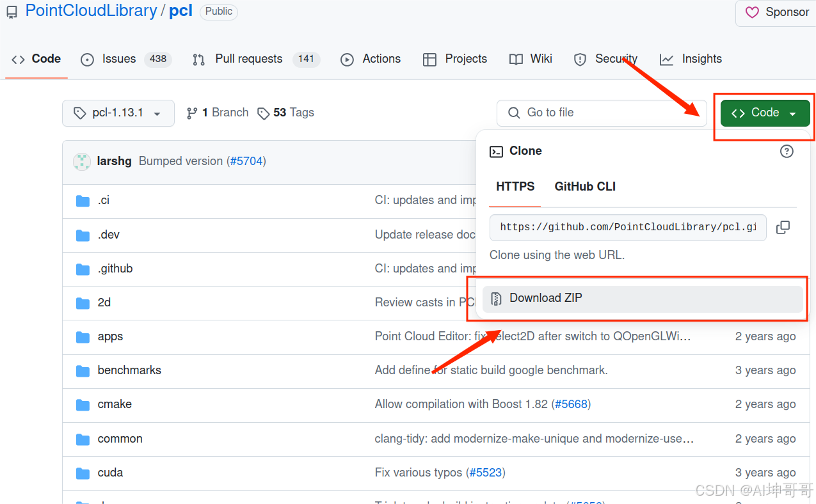Click the Security shield icon

click(580, 59)
